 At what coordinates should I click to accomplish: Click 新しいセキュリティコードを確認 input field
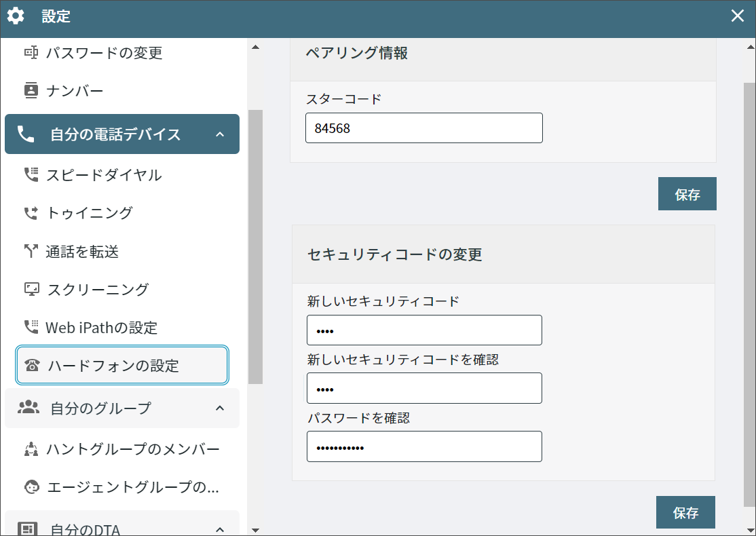[x=424, y=388]
